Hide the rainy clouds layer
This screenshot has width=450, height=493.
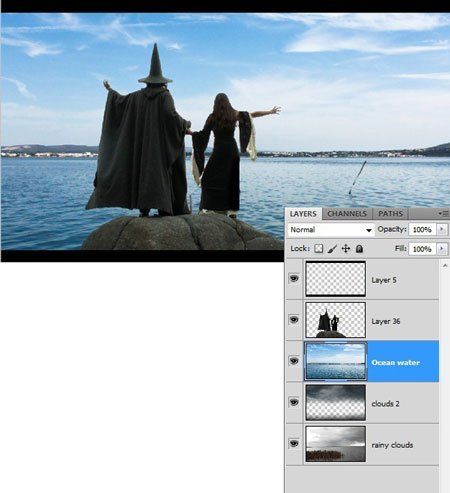294,444
